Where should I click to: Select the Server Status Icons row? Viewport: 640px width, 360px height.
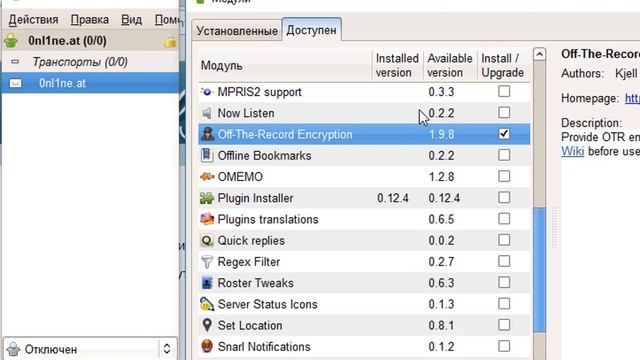pos(364,304)
